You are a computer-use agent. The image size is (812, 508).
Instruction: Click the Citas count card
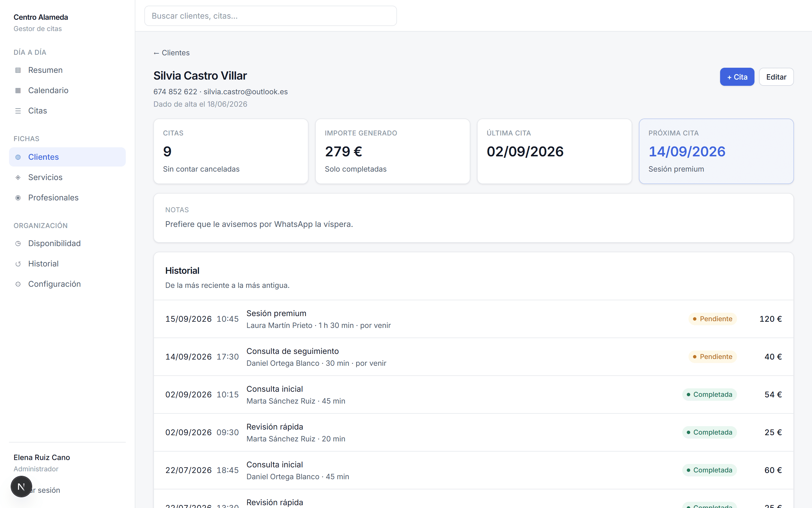point(231,151)
